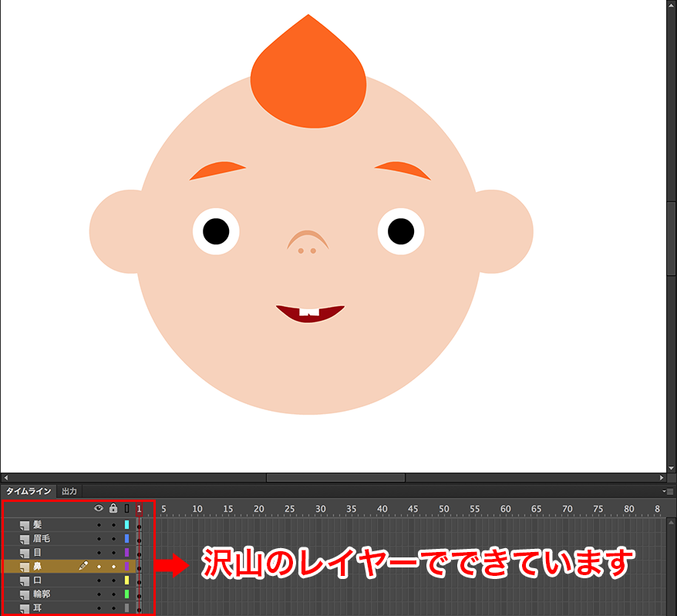Toggle visibility dot of the 目 layer
This screenshot has width=677, height=616.
[x=99, y=553]
